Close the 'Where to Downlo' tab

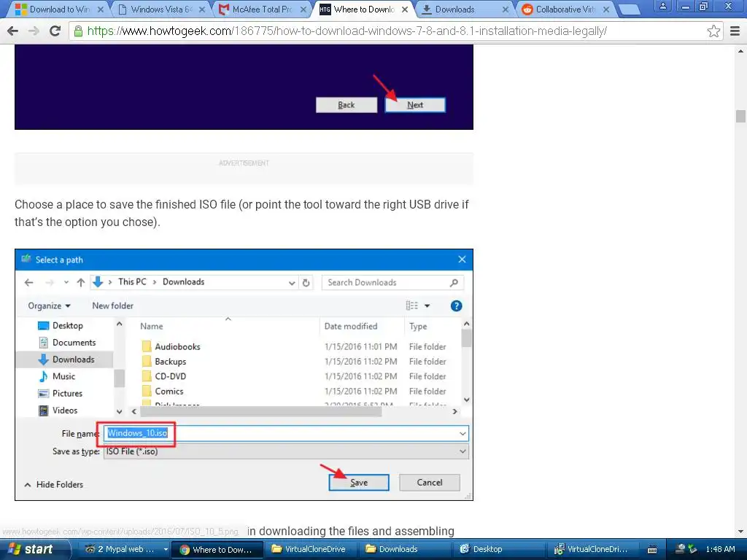404,9
